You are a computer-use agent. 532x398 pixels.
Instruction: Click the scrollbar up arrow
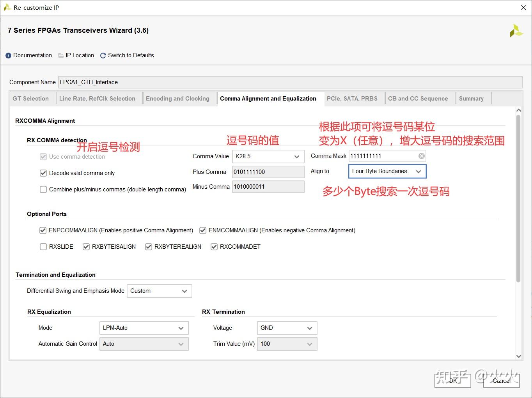pos(519,110)
